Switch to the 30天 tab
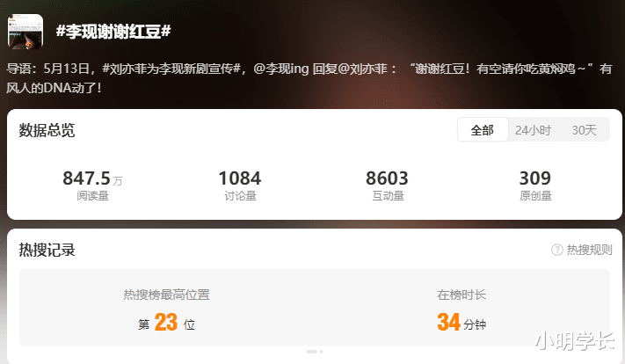Viewport: 625px width, 364px height. pos(584,130)
